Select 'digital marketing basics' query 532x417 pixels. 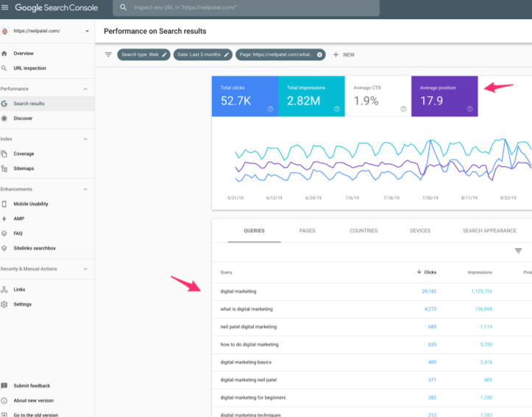372,363
